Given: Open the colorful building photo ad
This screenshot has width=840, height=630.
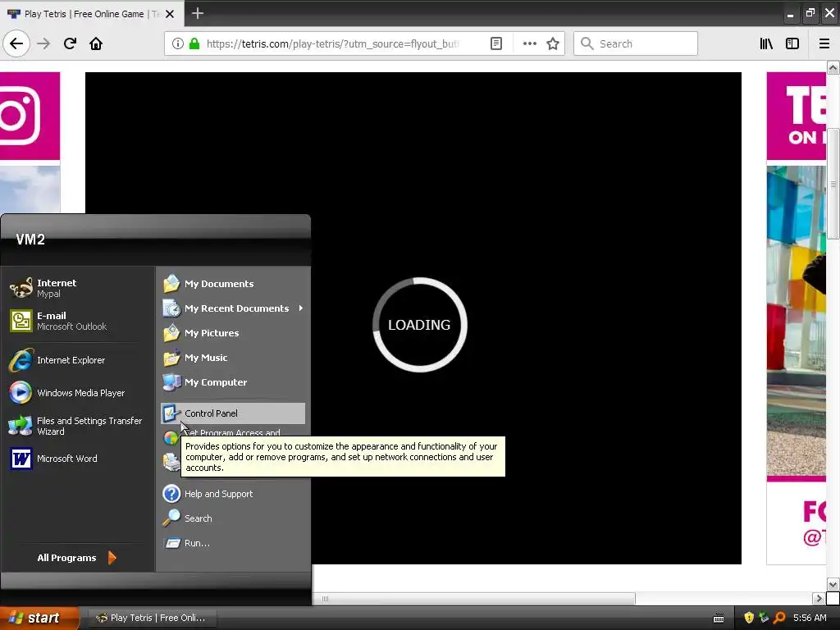Looking at the screenshot, I should coord(796,321).
